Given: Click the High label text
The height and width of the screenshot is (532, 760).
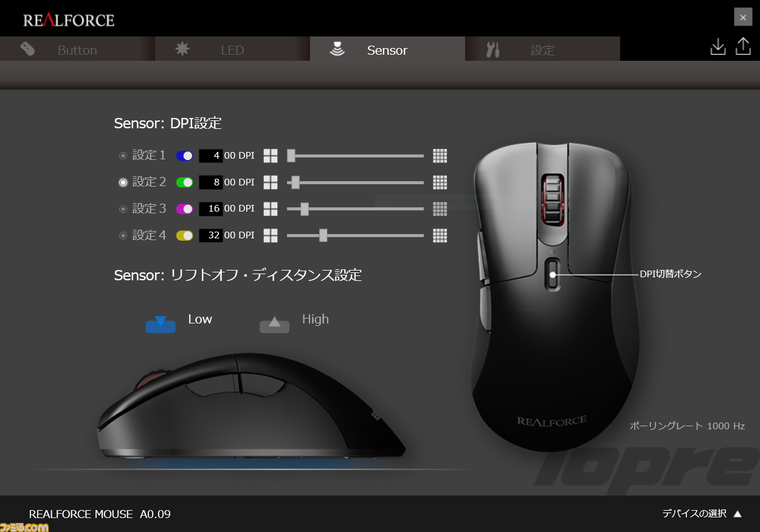Looking at the screenshot, I should tap(316, 319).
